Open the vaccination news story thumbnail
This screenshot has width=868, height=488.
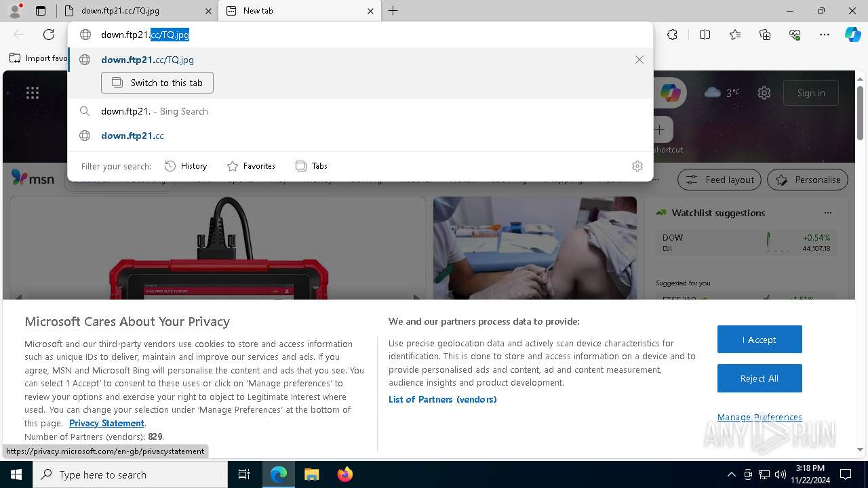[534, 248]
